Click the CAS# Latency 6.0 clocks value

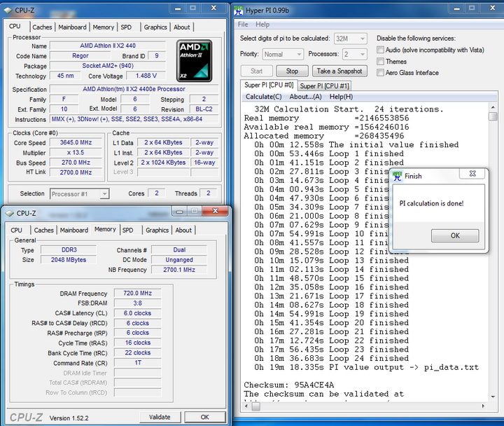tap(138, 313)
